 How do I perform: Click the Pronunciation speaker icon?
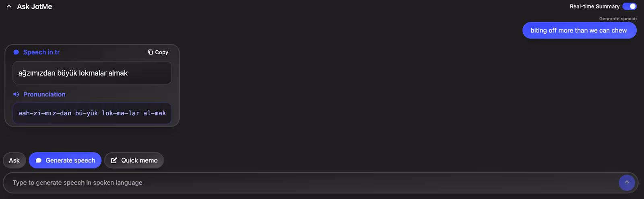[16, 94]
